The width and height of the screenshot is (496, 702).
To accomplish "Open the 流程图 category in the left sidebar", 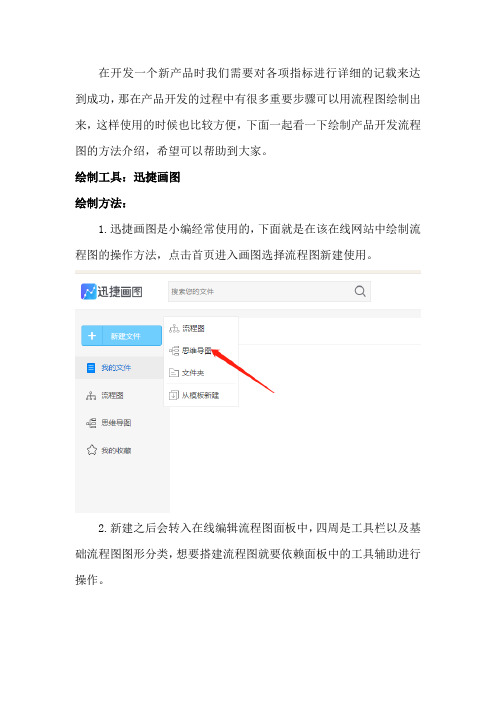I will coord(112,395).
